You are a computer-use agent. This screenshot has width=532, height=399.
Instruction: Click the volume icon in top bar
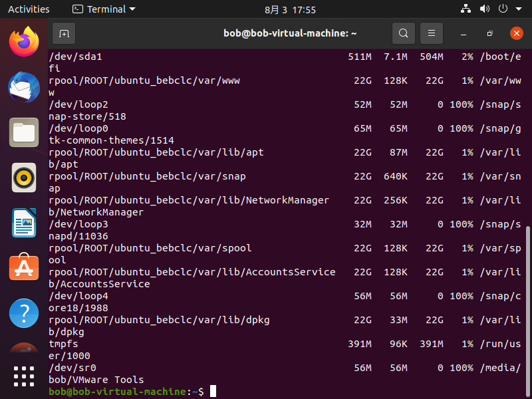483,9
